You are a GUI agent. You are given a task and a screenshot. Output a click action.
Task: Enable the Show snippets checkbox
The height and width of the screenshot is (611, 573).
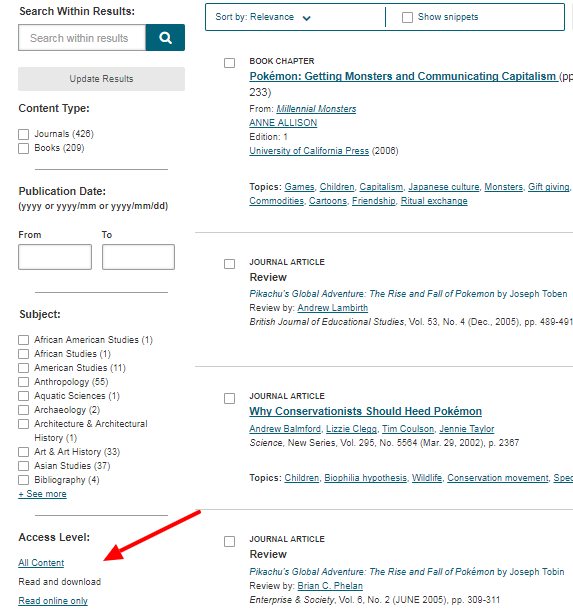click(x=407, y=17)
